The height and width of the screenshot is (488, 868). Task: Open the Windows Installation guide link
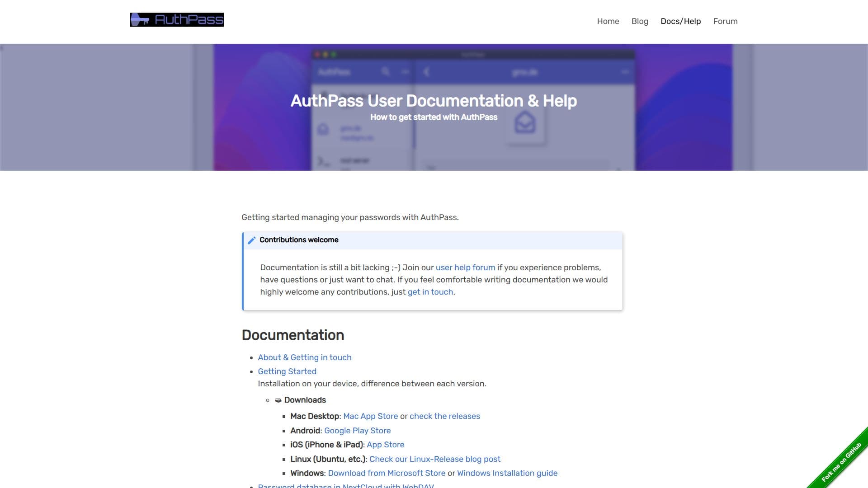pyautogui.click(x=507, y=473)
